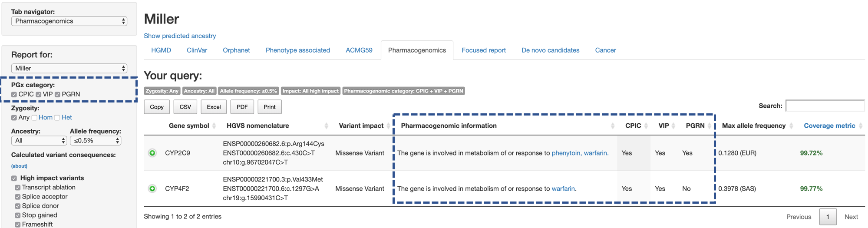Sort by HGVS nomenclature column arrows
Viewport: 868px width, 228px height.
tap(326, 126)
